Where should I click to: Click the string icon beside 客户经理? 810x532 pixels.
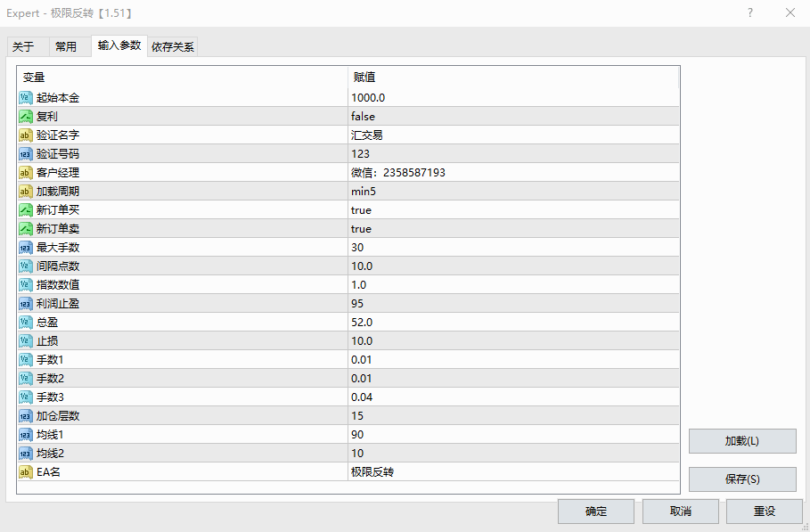click(x=26, y=173)
